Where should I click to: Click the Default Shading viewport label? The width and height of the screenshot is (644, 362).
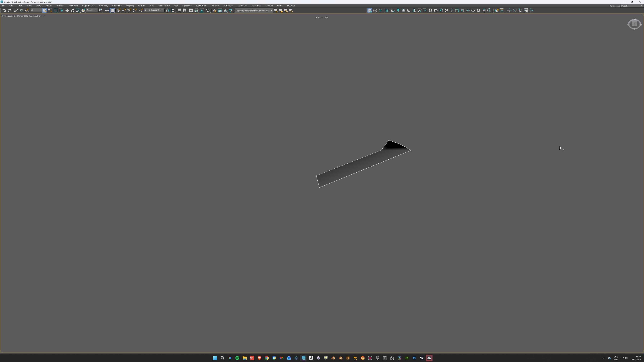[34, 16]
